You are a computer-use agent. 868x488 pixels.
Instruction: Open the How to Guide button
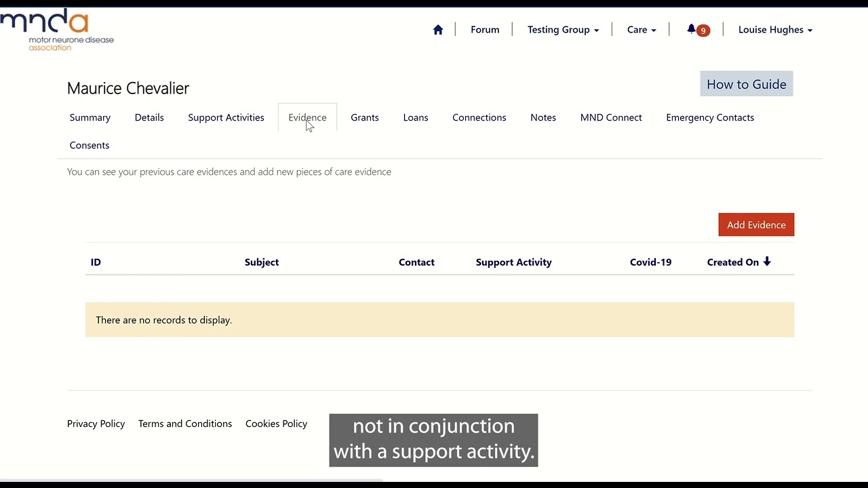tap(747, 84)
